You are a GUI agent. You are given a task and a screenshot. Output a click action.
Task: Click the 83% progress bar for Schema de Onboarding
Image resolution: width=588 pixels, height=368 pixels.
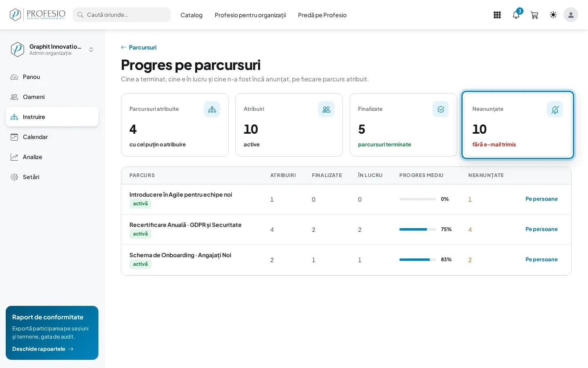418,260
